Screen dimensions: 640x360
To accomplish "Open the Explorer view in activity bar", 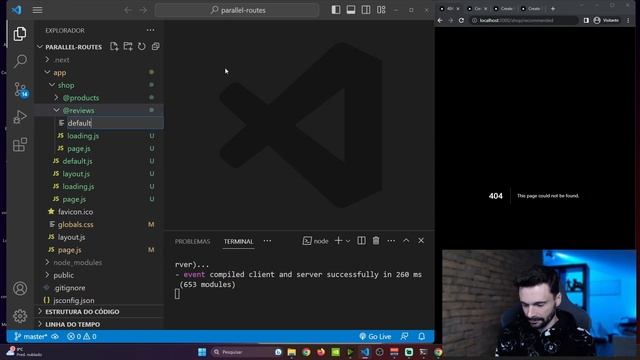I will [20, 34].
